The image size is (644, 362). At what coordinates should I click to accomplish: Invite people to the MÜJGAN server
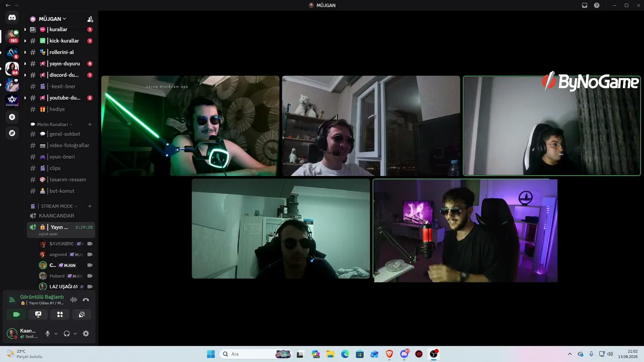coord(90,19)
